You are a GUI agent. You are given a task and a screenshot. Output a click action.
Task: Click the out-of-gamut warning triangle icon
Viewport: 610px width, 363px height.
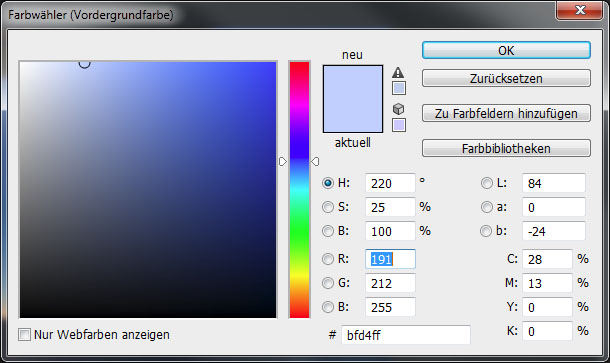(398, 72)
